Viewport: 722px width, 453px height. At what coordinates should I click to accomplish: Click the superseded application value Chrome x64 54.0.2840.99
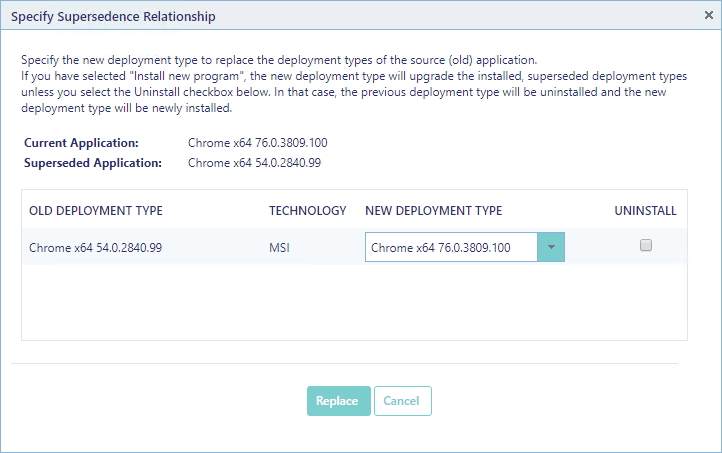pyautogui.click(x=254, y=163)
